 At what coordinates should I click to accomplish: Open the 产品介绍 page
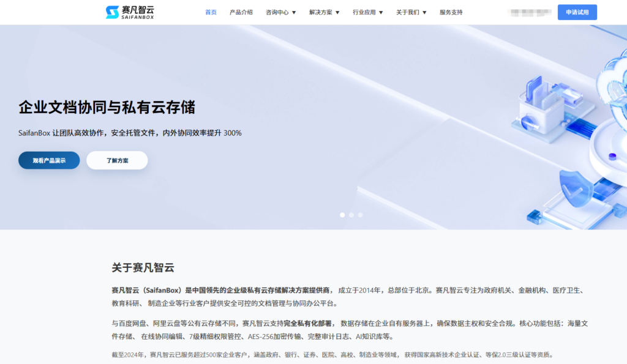pos(241,12)
